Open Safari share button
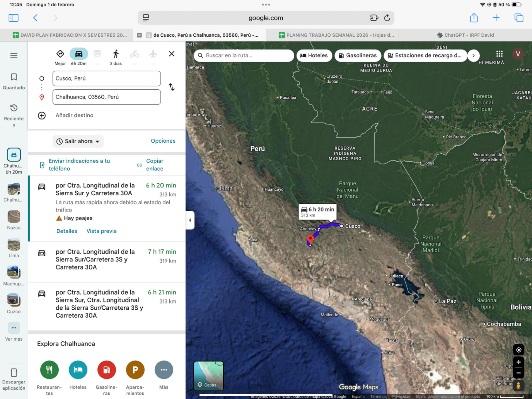Screen dimensions: 532x399 click(x=474, y=18)
